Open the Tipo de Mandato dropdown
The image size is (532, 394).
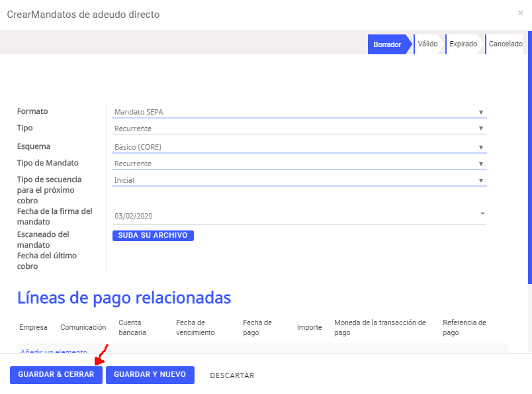(x=299, y=164)
